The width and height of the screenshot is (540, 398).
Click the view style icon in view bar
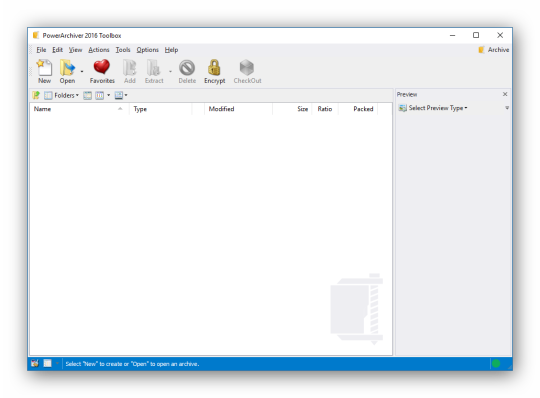(118, 95)
